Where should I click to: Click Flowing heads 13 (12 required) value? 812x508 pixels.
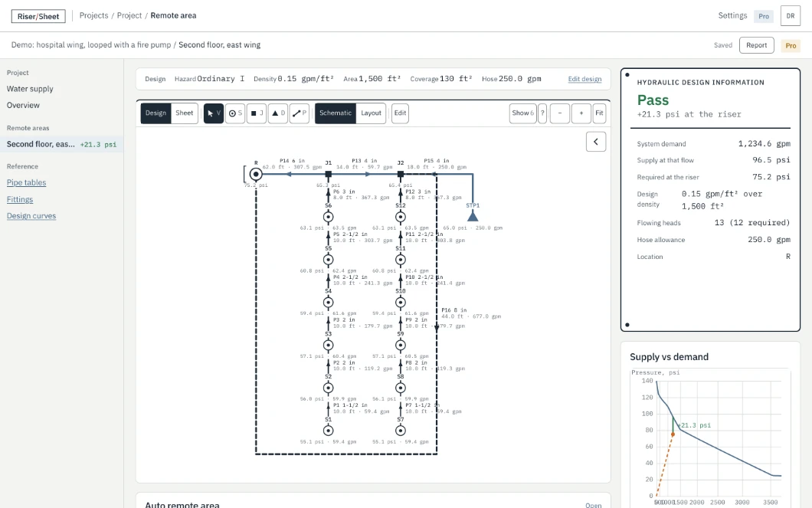tap(752, 223)
